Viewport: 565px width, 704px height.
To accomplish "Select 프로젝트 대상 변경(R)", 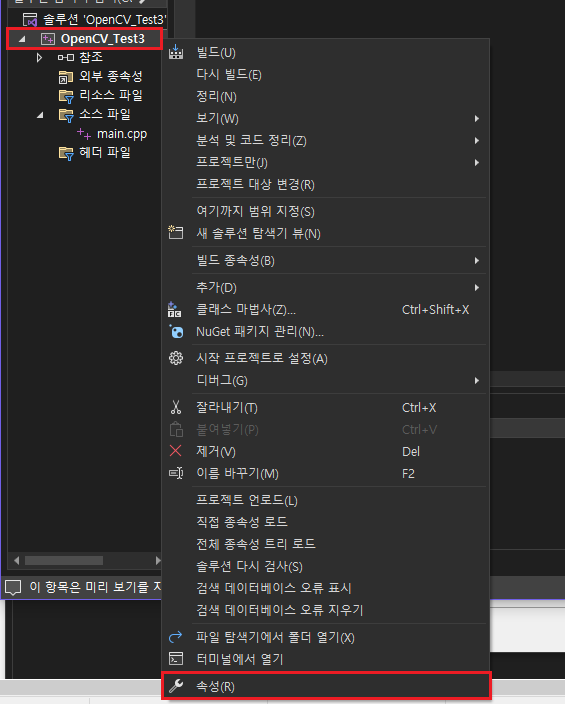I will 326,185.
